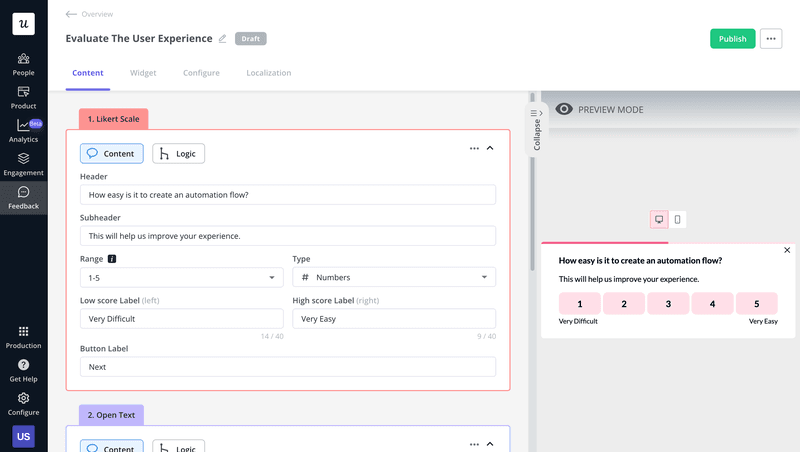The height and width of the screenshot is (452, 800).
Task: Open the People section in sidebar
Action: 23,65
